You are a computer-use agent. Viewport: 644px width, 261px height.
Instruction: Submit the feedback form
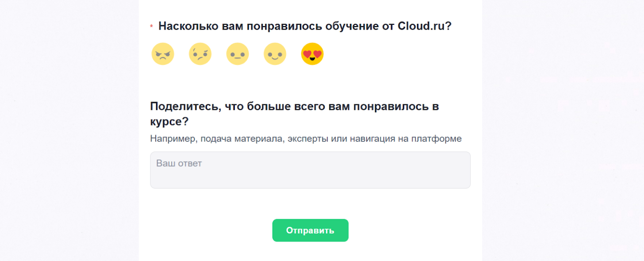[310, 230]
